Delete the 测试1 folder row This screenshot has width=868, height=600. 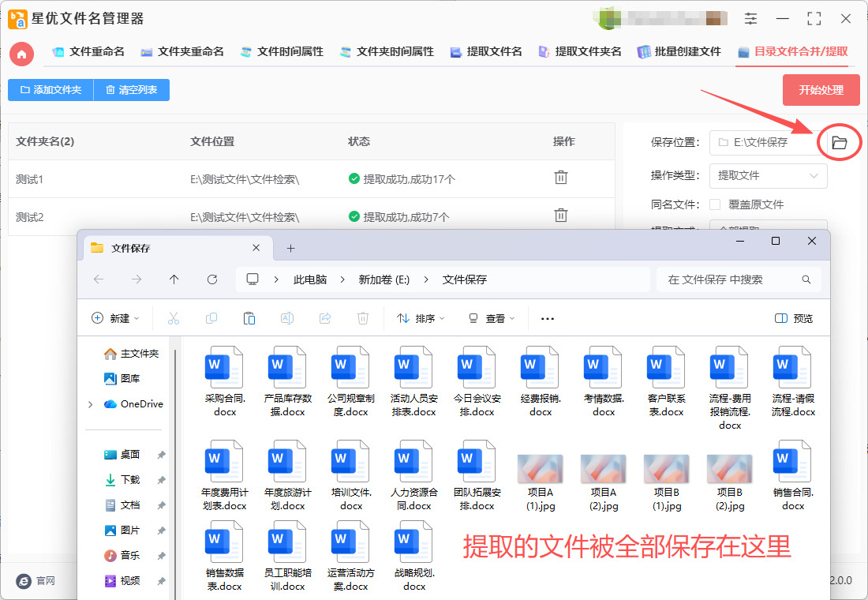(561, 178)
